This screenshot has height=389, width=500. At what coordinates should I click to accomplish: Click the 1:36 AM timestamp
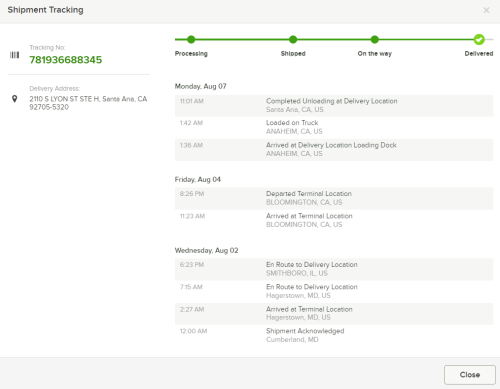[191, 145]
